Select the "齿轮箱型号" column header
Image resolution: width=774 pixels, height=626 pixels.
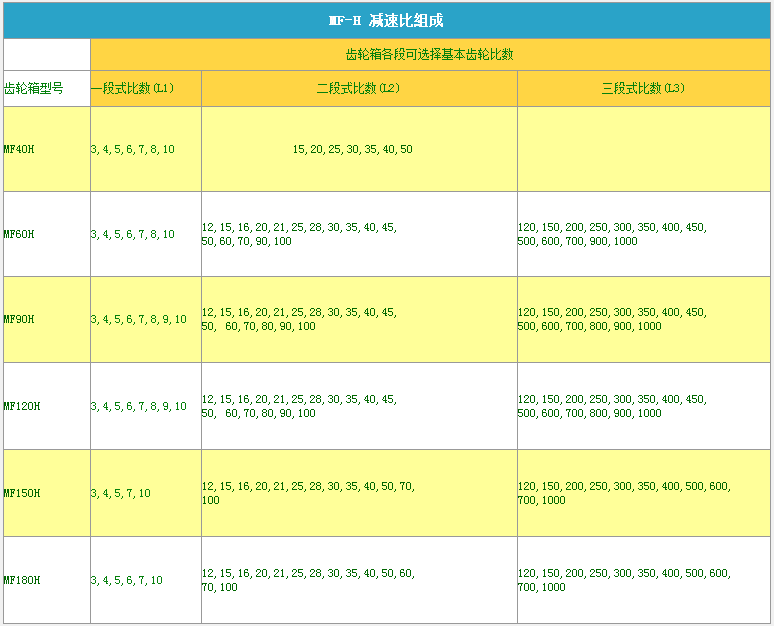34,88
